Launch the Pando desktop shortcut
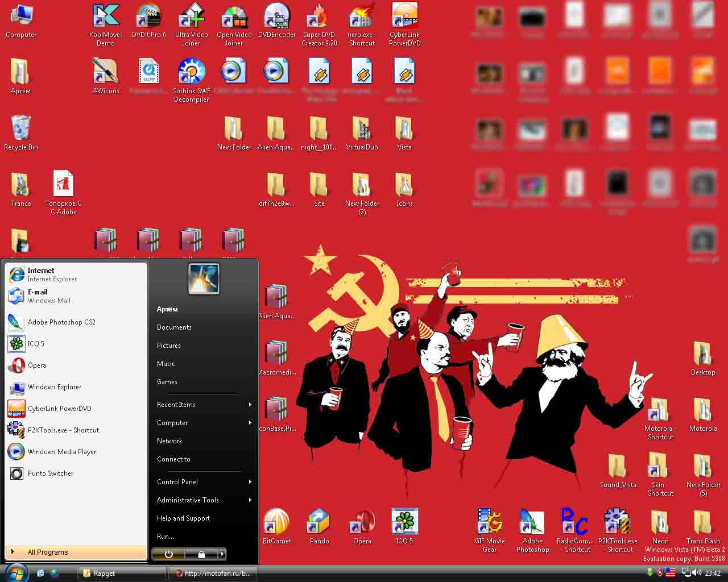The width and height of the screenshot is (728, 582). pyautogui.click(x=319, y=527)
